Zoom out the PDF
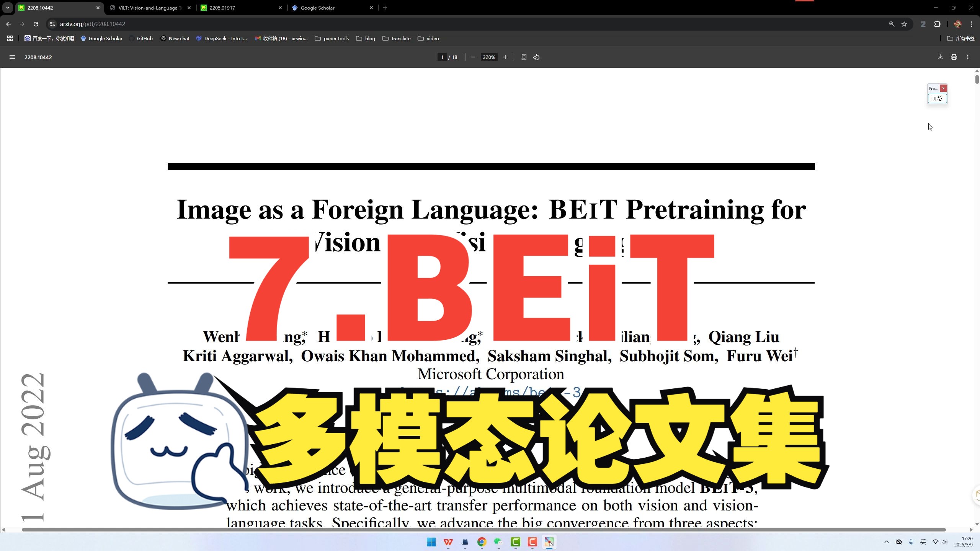The height and width of the screenshot is (551, 980). click(x=473, y=57)
